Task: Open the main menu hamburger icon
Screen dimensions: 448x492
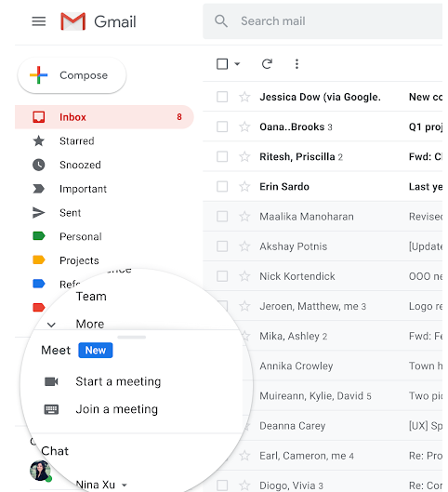Action: coord(38,21)
